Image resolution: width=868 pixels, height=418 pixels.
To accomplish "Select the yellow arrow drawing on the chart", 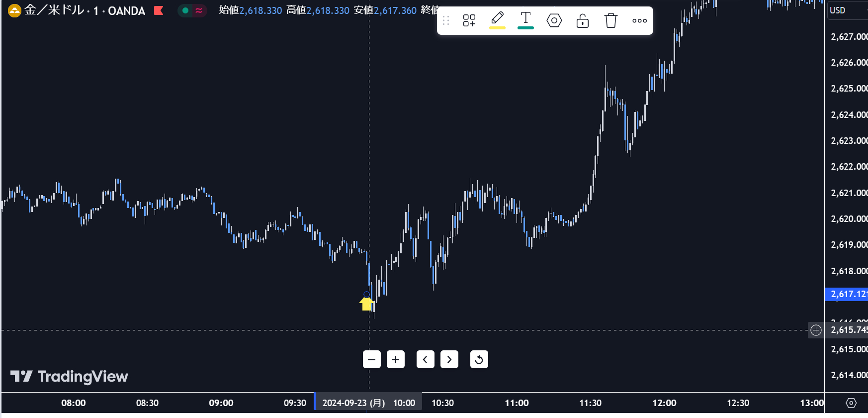I will coord(366,303).
